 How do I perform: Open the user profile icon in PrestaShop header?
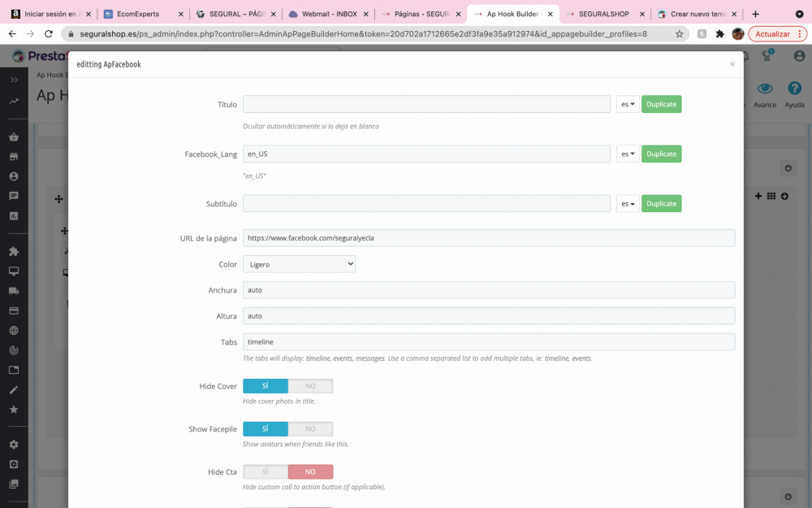[799, 55]
